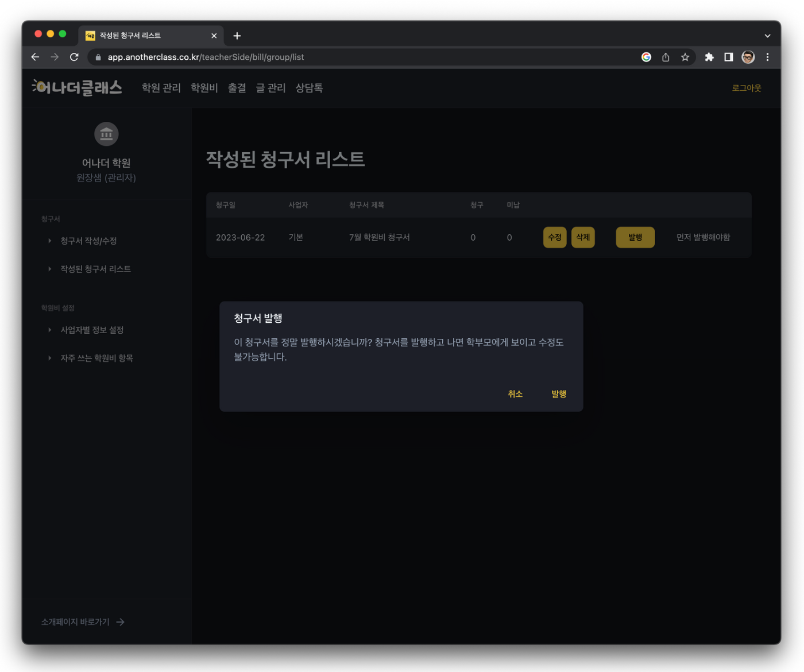Viewport: 804px width, 672px height.
Task: Click the 청구서 제목 column header
Action: click(366, 205)
